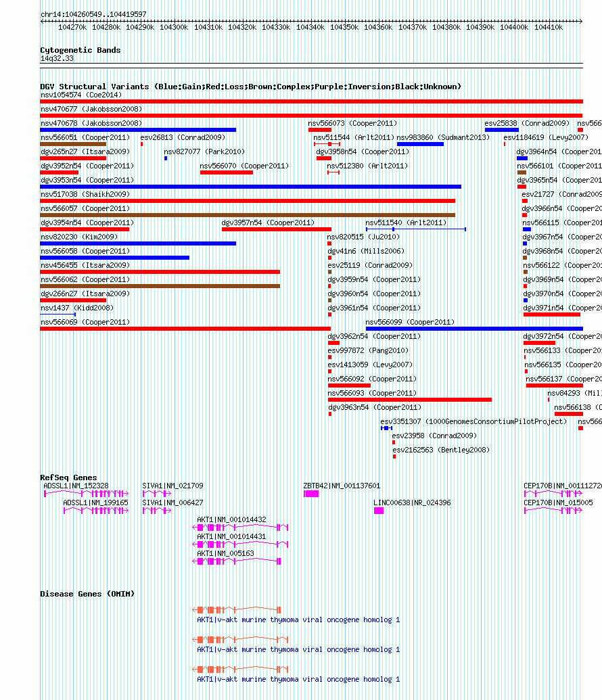Click nsv456455 (Itsara2009) variant label
Screen dimensions: 602x700
pos(85,265)
